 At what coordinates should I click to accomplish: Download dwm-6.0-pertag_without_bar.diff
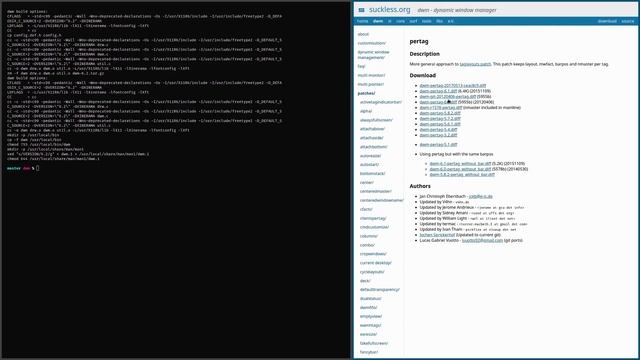(460, 169)
